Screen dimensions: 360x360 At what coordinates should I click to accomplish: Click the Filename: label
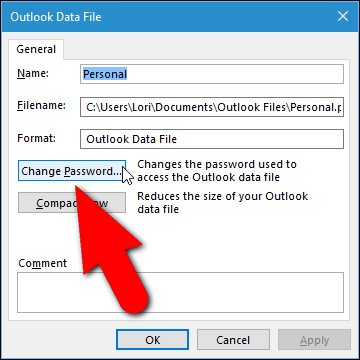[x=41, y=106]
